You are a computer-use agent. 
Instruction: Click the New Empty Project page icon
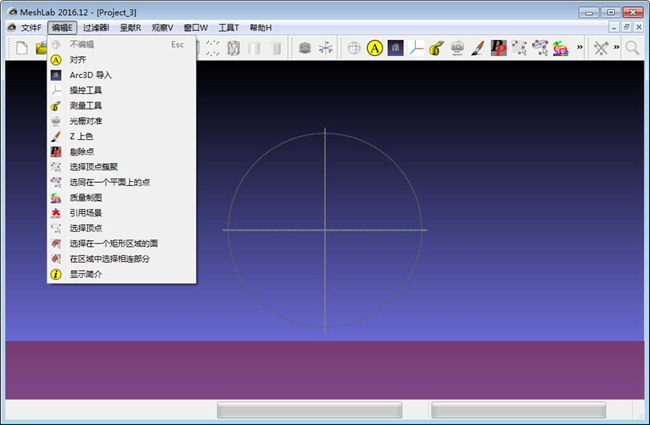(22, 48)
